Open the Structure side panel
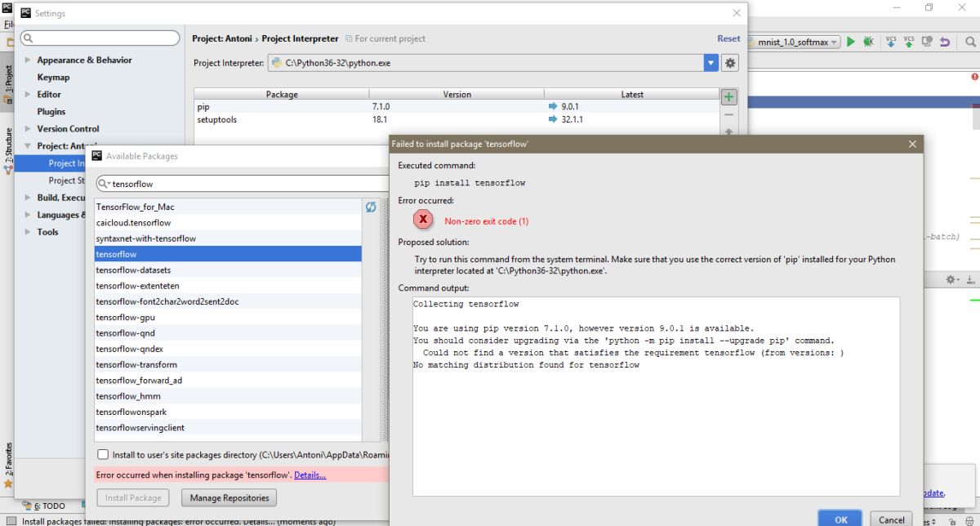980x526 pixels. [x=8, y=149]
